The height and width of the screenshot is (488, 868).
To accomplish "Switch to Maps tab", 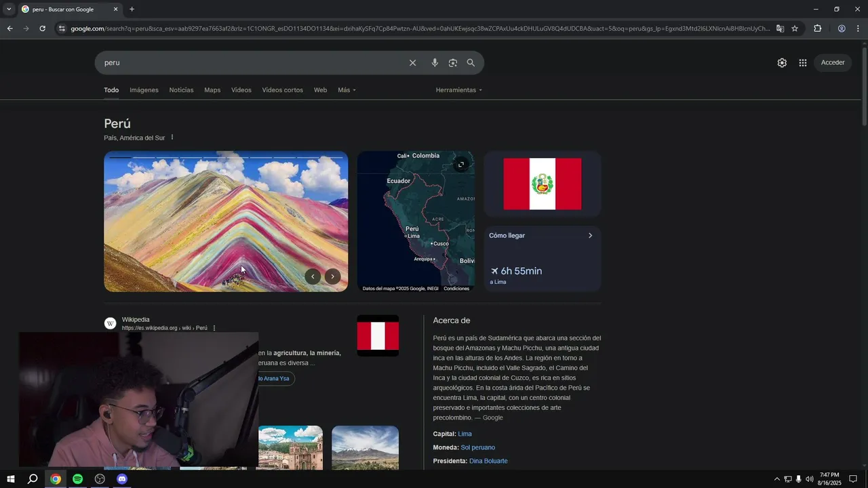I will [212, 90].
